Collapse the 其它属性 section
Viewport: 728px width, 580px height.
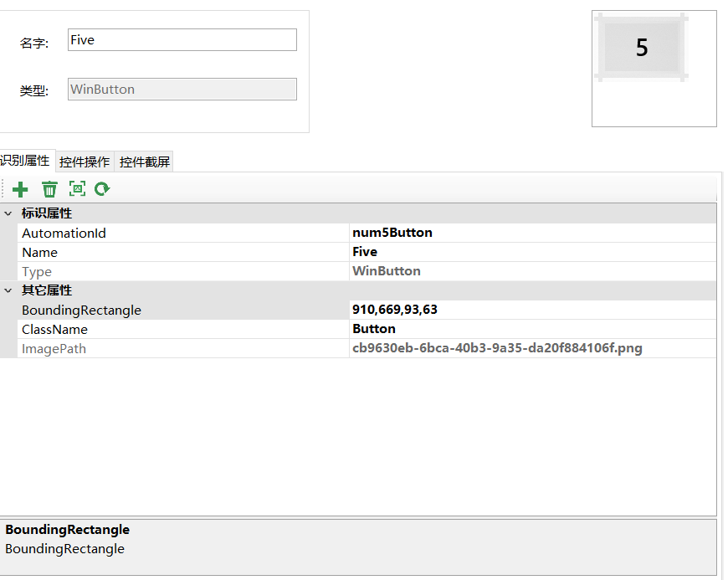[8, 290]
